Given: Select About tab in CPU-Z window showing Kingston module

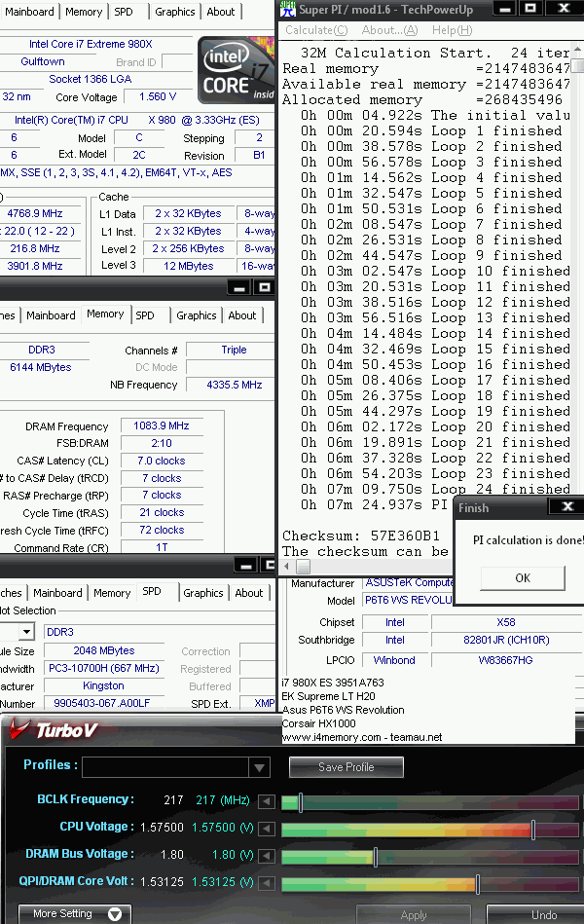Looking at the screenshot, I should point(249,593).
